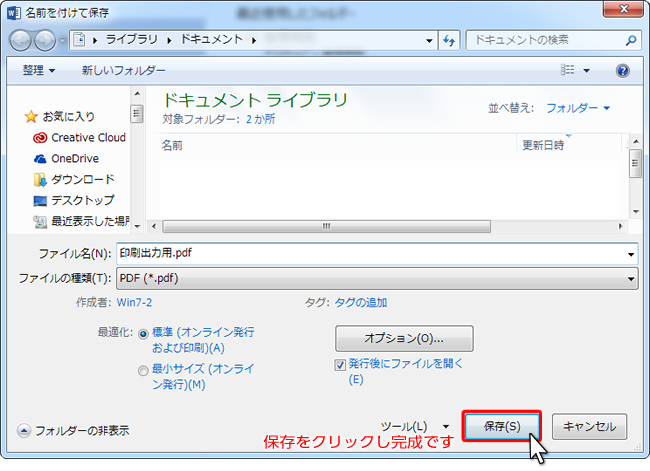Click the キャンセル button
Image resolution: width=650 pixels, height=471 pixels.
click(x=589, y=426)
